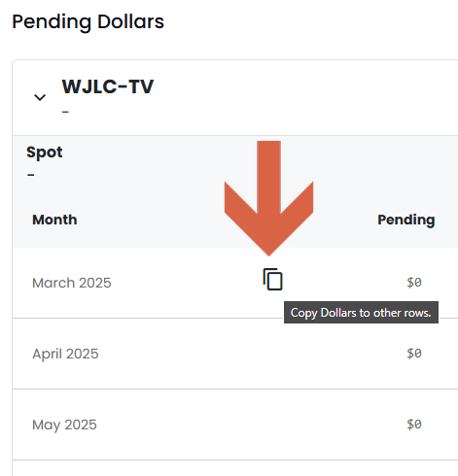Click the letter W in WJLC-TV title
The width and height of the screenshot is (458, 476).
coord(71,86)
